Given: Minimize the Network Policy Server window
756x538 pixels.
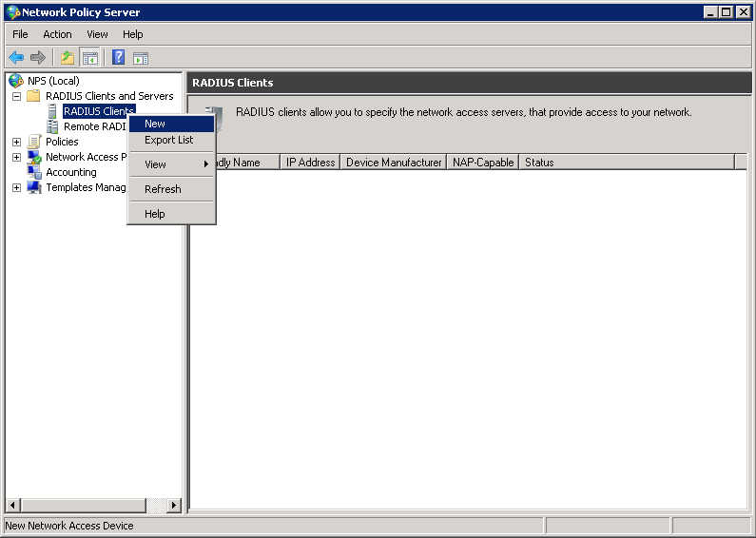Looking at the screenshot, I should [710, 12].
